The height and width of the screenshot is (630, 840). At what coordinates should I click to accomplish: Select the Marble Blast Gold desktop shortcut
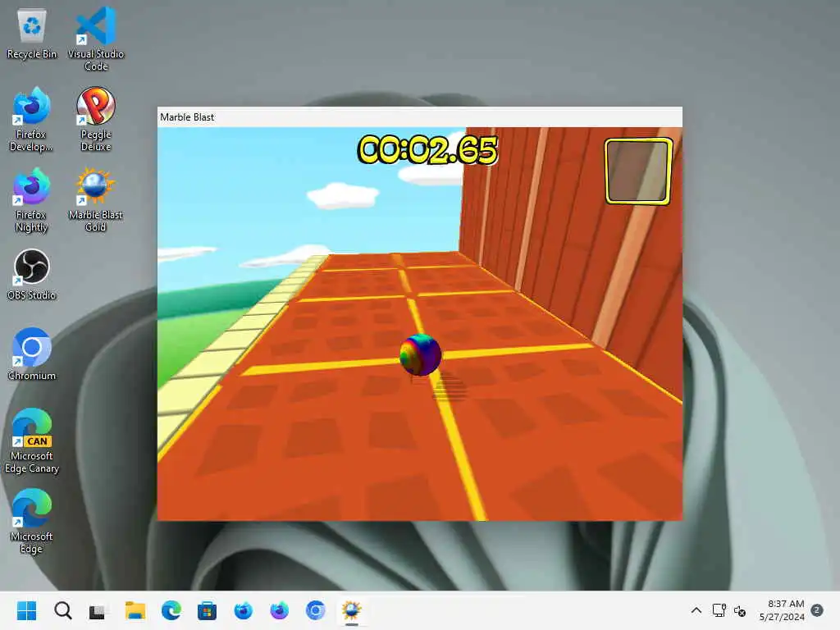pos(96,200)
